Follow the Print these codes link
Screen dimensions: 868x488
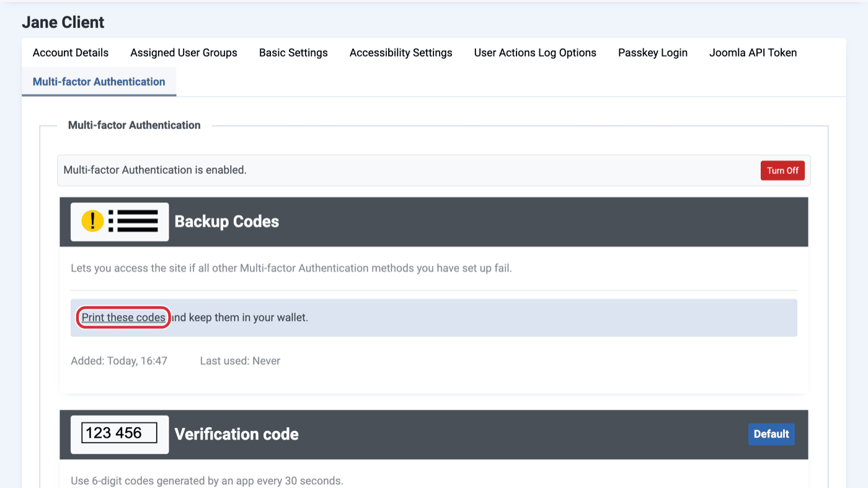point(123,317)
